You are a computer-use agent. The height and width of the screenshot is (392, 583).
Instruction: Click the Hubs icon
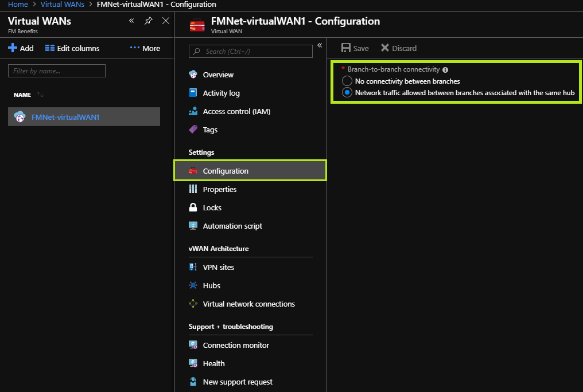coord(193,285)
